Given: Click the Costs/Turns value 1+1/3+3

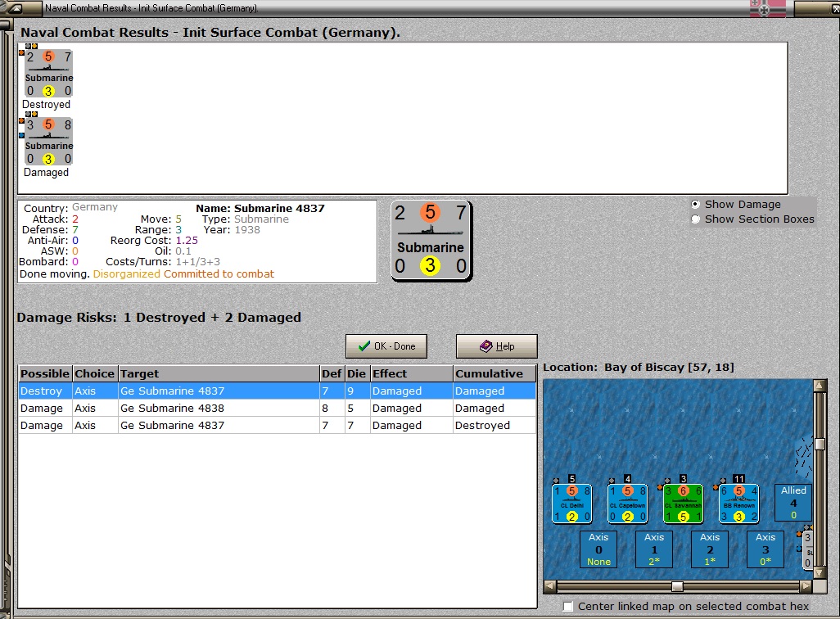Looking at the screenshot, I should tap(197, 262).
